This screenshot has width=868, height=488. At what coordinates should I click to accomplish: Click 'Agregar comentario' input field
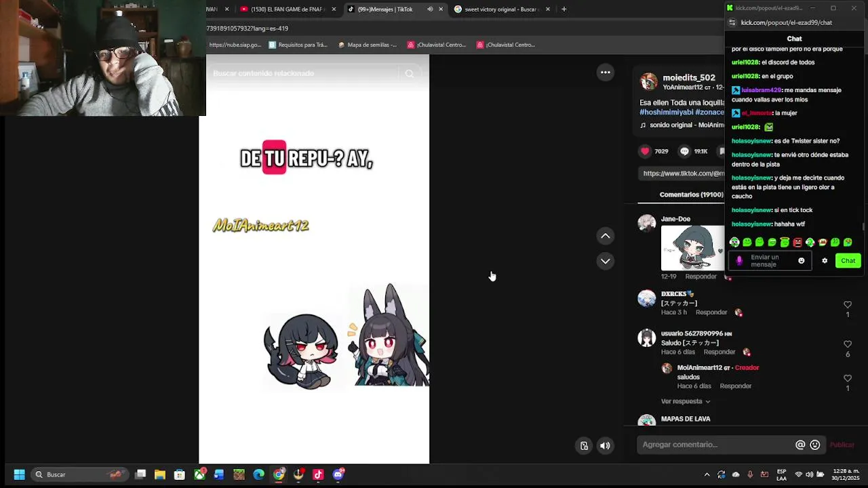tap(716, 445)
